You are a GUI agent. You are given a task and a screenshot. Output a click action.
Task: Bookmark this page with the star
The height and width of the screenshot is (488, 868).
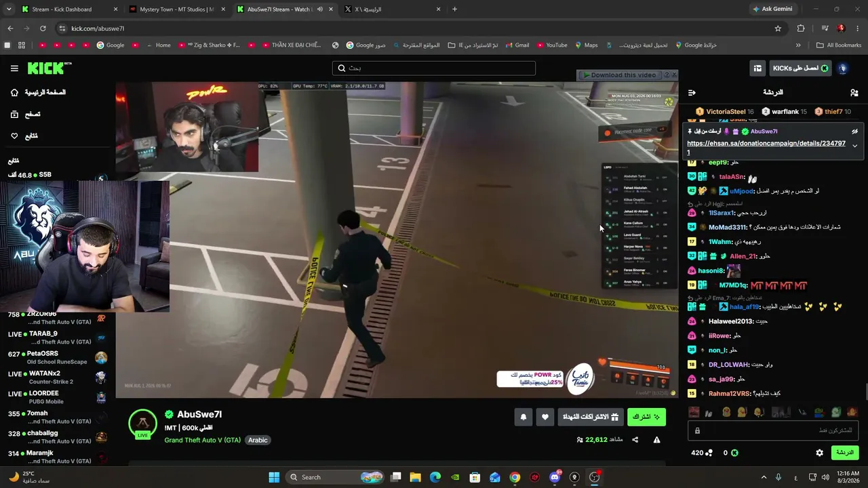click(x=778, y=28)
